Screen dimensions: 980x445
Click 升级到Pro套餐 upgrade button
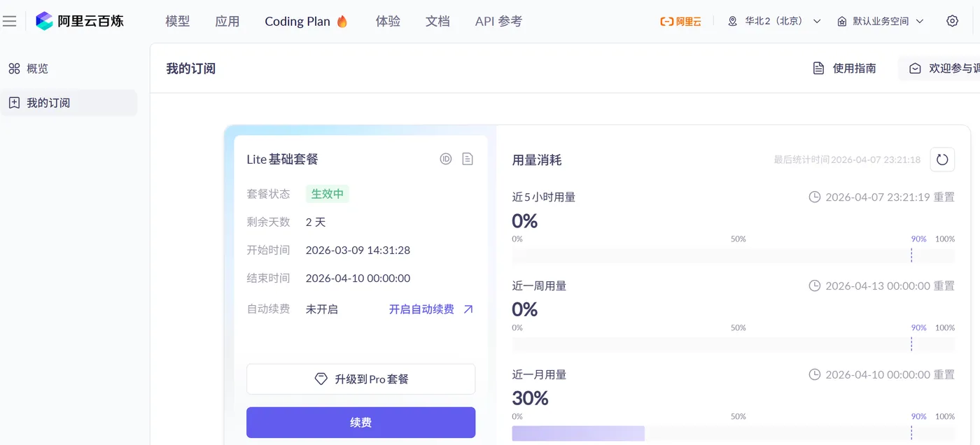360,379
